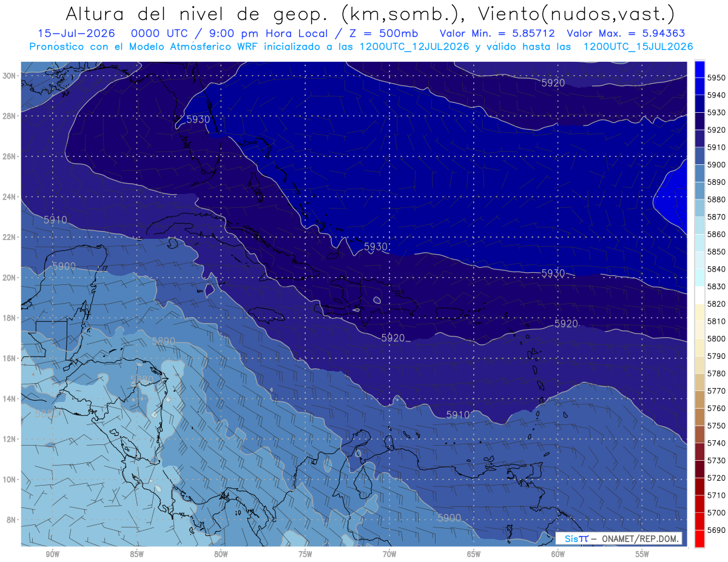Click the color bar label '5710'

pyautogui.click(x=716, y=495)
